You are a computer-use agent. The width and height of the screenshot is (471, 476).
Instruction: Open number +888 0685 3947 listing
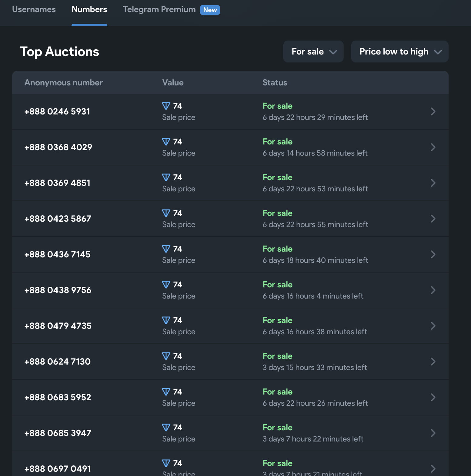click(58, 433)
